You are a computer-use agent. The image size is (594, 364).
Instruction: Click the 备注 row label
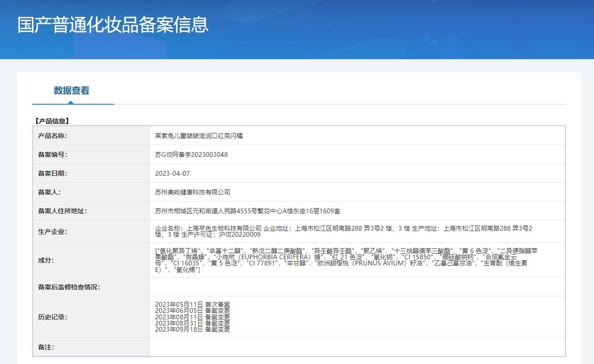(46, 347)
